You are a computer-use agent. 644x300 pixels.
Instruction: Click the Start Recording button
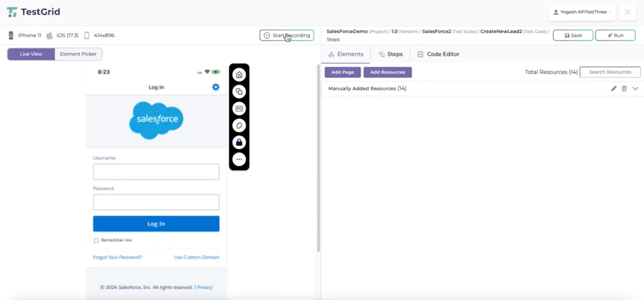click(287, 35)
